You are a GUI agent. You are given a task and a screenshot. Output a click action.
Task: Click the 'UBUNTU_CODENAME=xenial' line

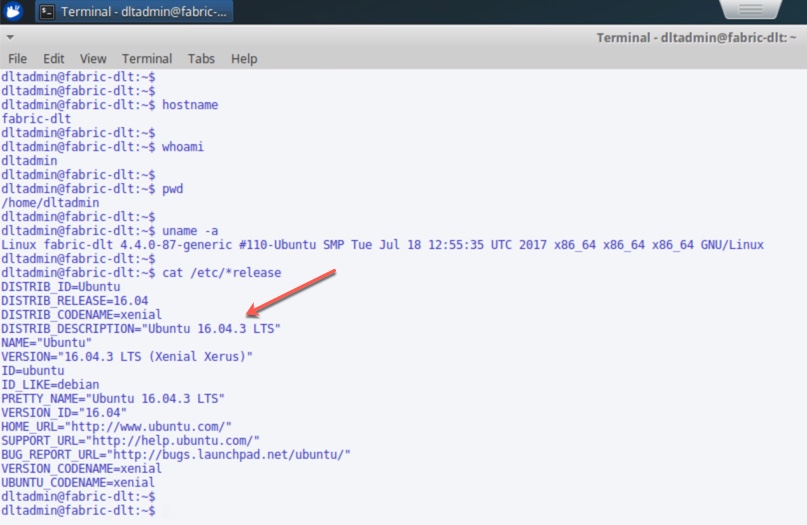coord(78,482)
